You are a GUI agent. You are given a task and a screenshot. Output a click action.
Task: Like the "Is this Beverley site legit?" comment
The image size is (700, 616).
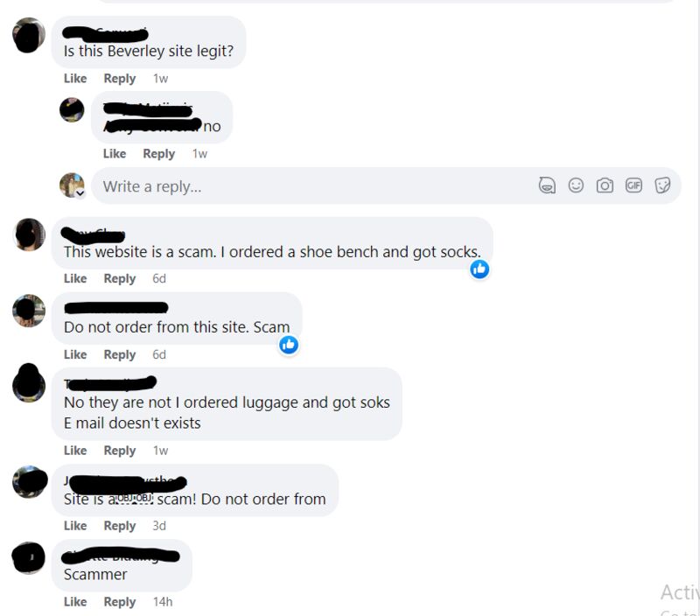pyautogui.click(x=75, y=79)
